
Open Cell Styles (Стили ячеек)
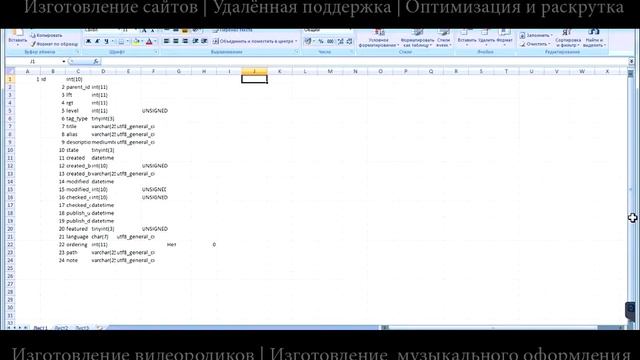[x=443, y=38]
